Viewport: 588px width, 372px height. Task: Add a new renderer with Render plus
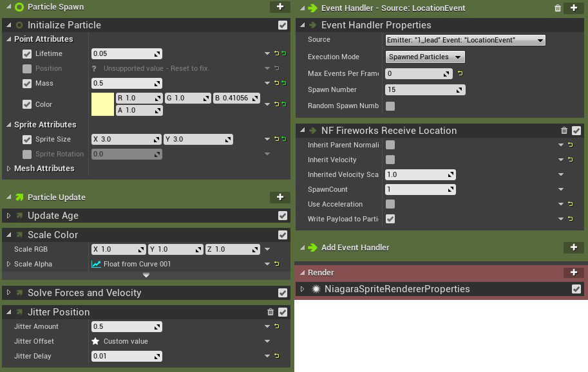pos(574,272)
